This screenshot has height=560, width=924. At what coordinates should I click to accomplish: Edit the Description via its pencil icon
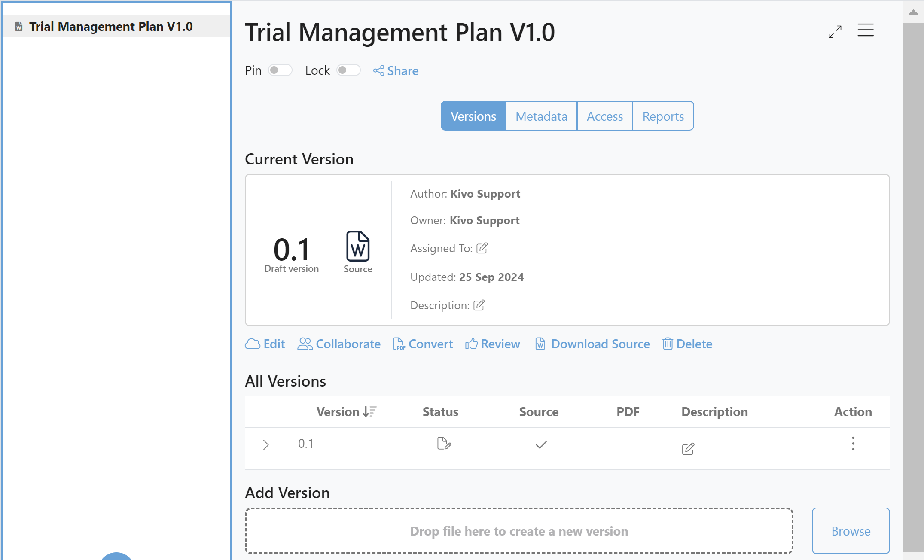(x=478, y=305)
